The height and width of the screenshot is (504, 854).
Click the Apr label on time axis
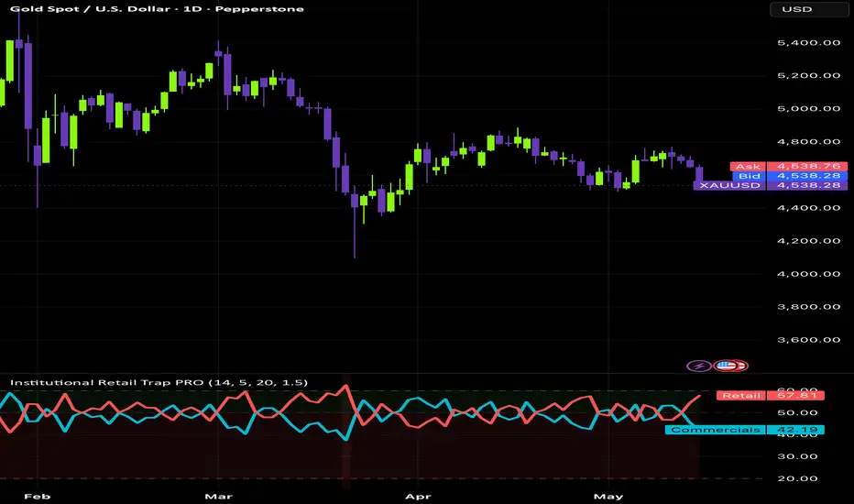(418, 497)
